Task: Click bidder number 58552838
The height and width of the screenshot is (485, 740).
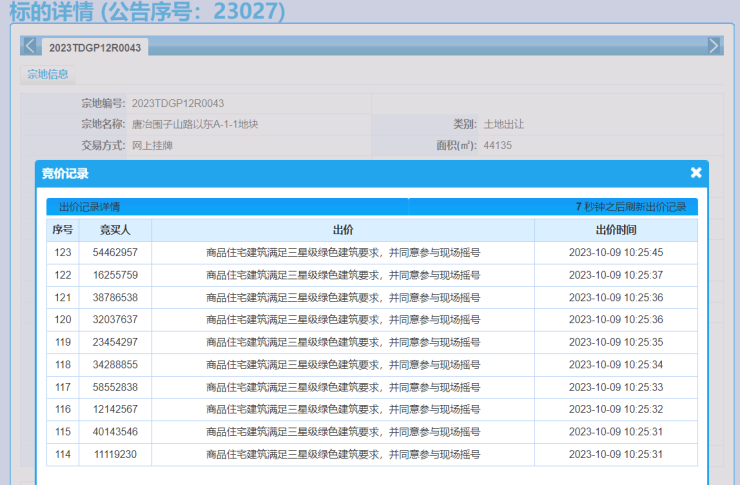Action: 115,387
